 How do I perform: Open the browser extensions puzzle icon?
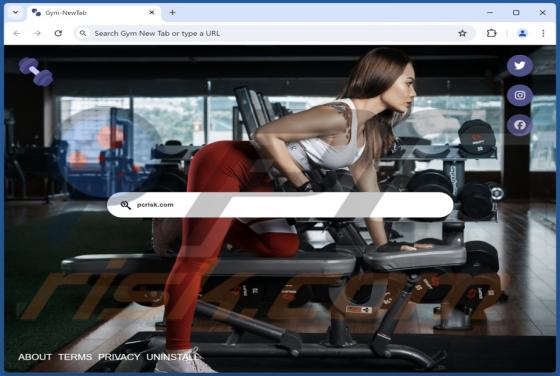click(x=491, y=33)
